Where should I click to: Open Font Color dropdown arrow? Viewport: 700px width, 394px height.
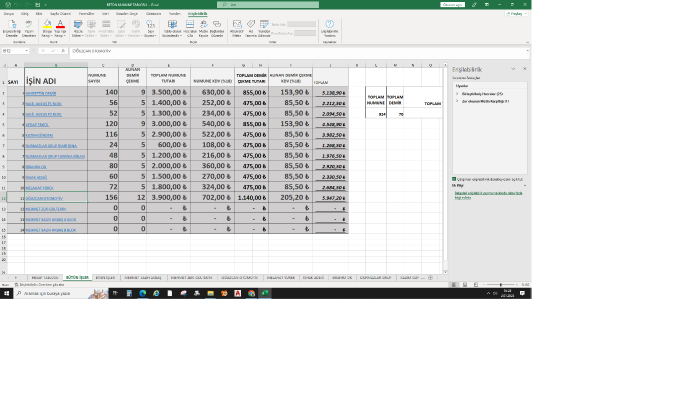point(64,35)
